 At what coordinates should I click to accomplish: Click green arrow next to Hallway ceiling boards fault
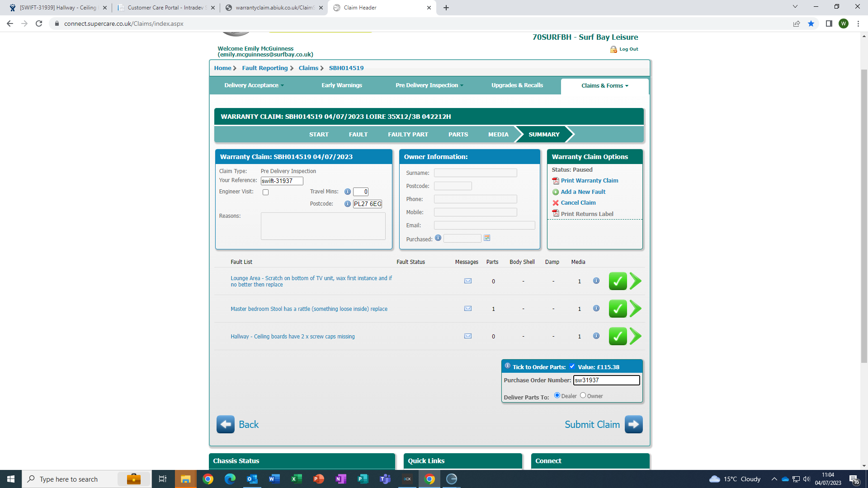click(635, 336)
